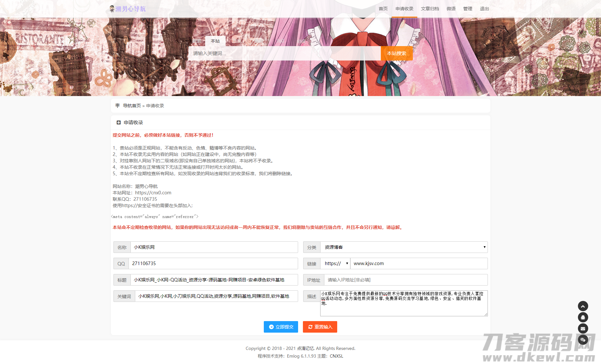Screen dimensions: 601x364
Task: Open QQ contact via floating QQ icon
Action: click(583, 317)
